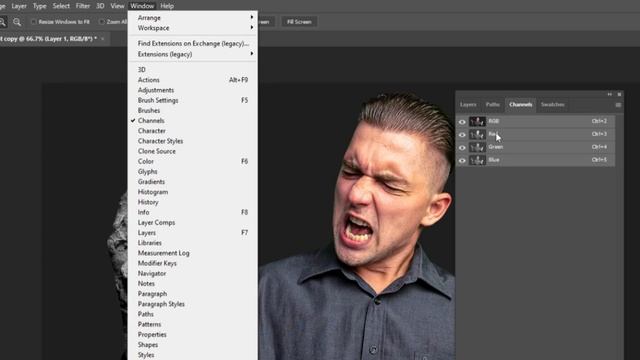Close the Channels floating panel
The width and height of the screenshot is (640, 360).
[x=619, y=94]
